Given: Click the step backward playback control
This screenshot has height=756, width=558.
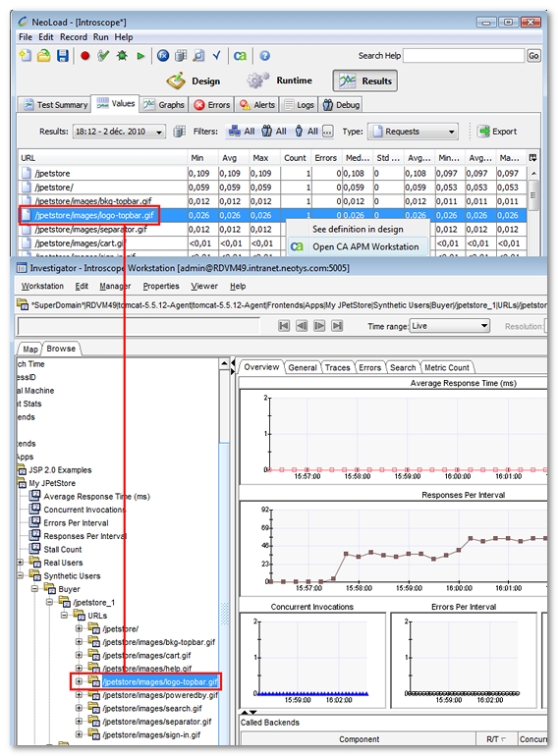Looking at the screenshot, I should click(x=302, y=326).
